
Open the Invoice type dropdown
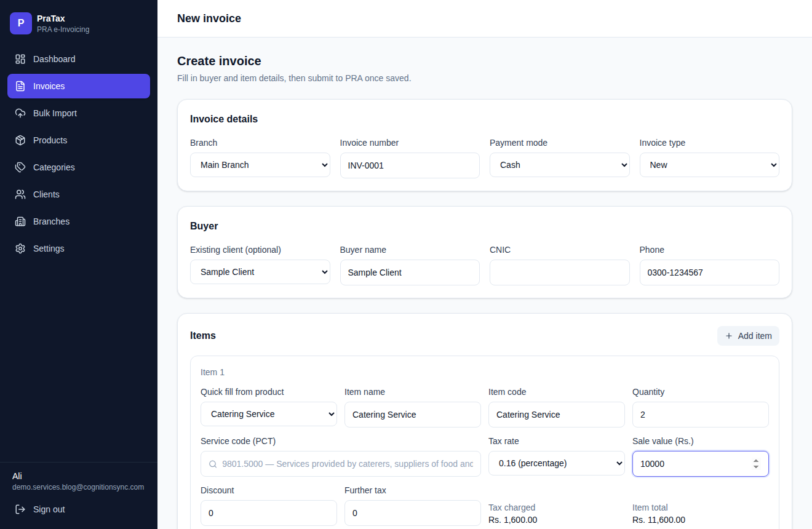[x=709, y=165]
